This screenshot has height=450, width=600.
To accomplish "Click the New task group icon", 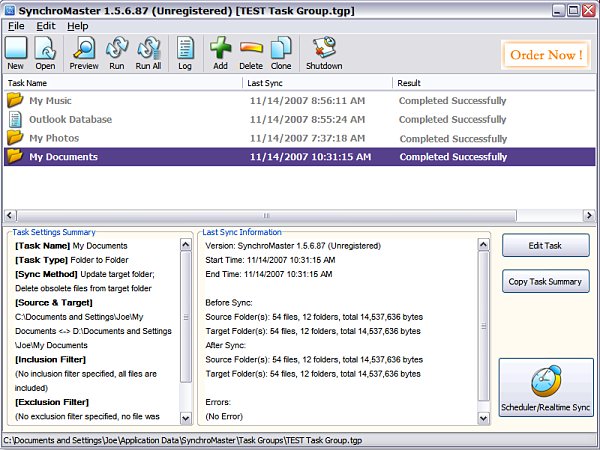I will pos(16,48).
